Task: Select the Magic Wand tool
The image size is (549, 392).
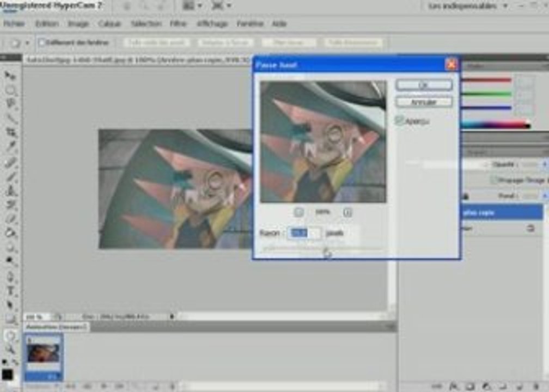Action: tap(10, 118)
